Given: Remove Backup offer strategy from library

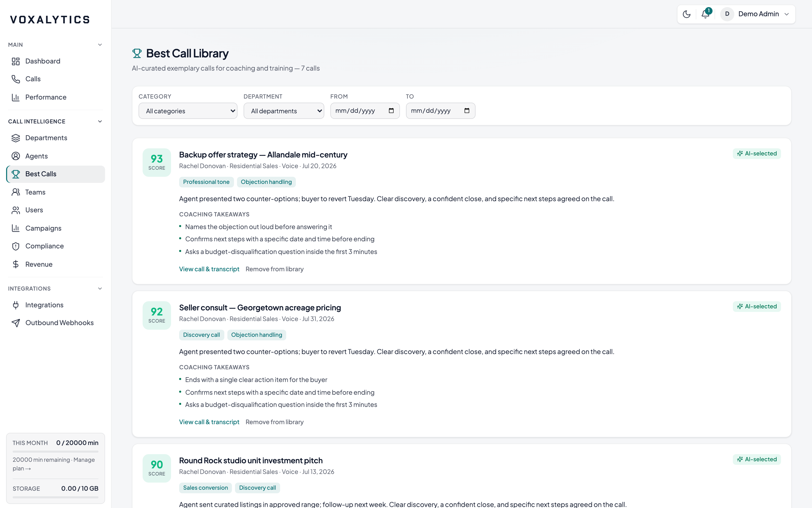Looking at the screenshot, I should click(275, 269).
